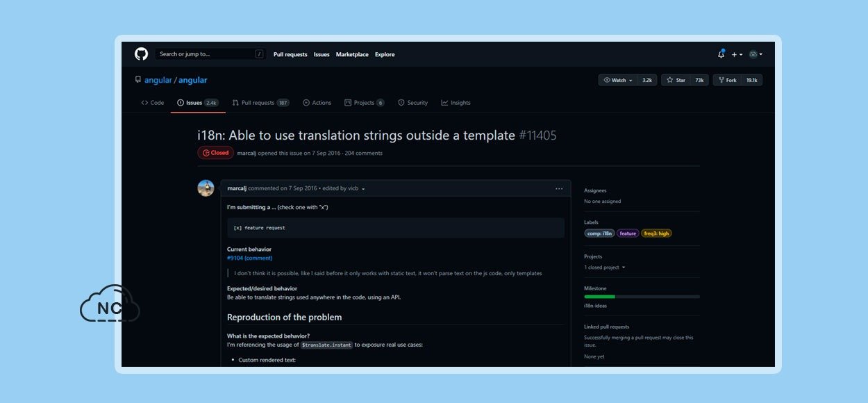Select the comp: i18n label
868x403 pixels.
point(599,233)
